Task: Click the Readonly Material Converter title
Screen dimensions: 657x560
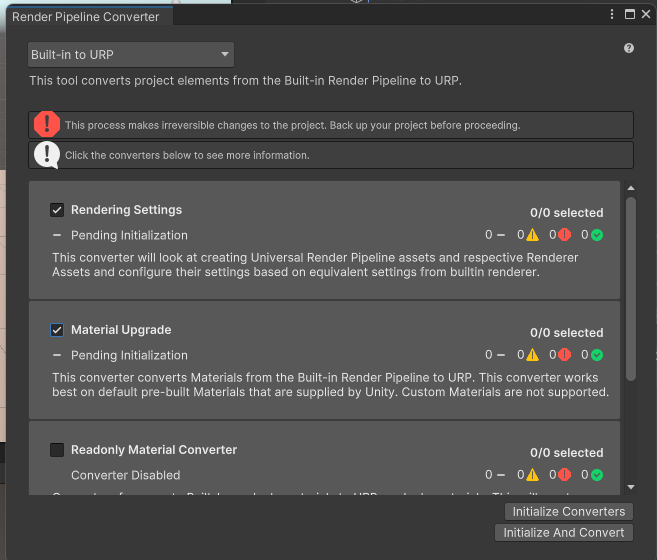Action: click(154, 450)
